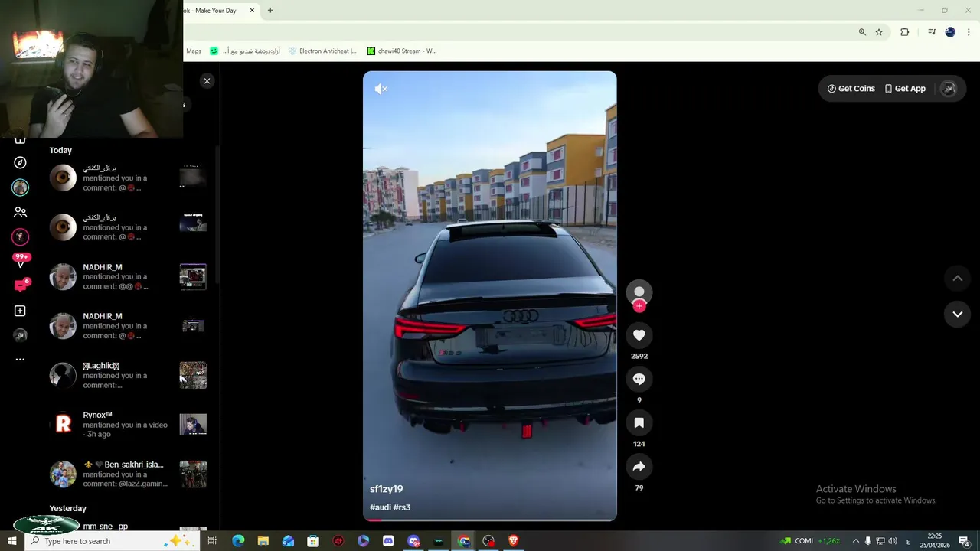This screenshot has width=980, height=551.
Task: Open the Windows notification center
Action: [x=964, y=541]
